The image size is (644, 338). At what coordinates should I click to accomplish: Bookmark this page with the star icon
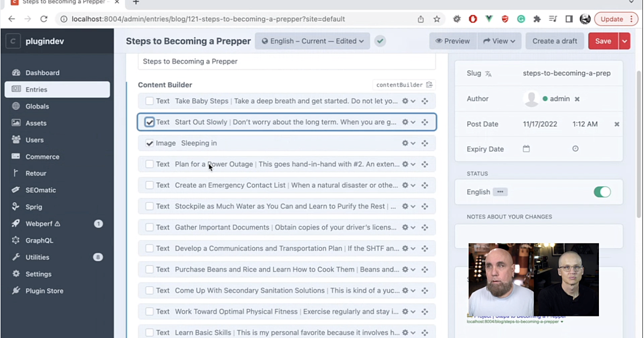tap(437, 19)
